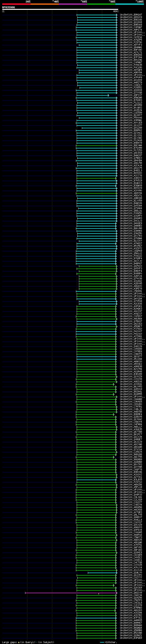Screen dimensions: 146x644
Task: Select the UniRef100_A2YLT1 label
Action: click(x=131, y=53)
